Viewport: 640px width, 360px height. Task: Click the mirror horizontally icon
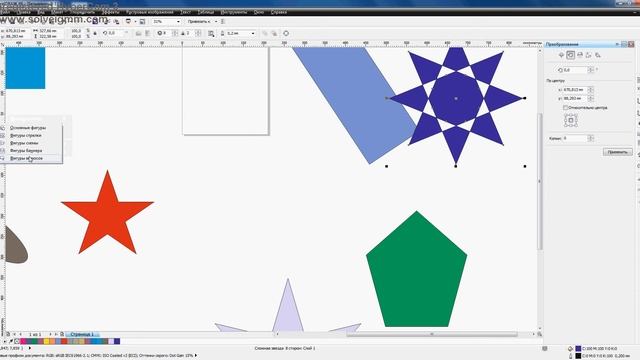click(x=138, y=33)
